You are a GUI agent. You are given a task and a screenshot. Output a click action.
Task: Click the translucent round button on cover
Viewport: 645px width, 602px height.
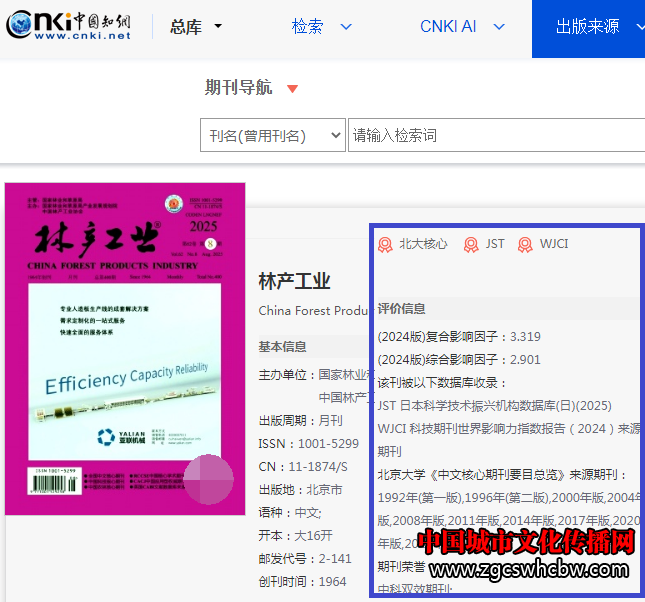(210, 479)
